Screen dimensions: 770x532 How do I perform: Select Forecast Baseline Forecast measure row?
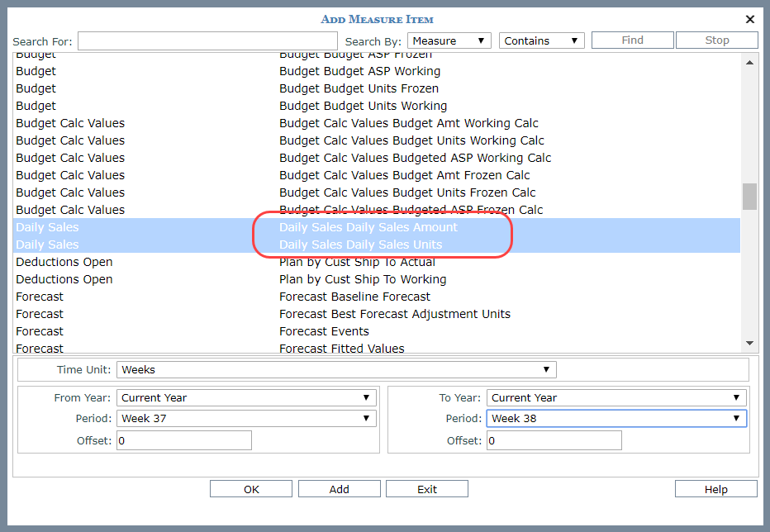click(354, 297)
